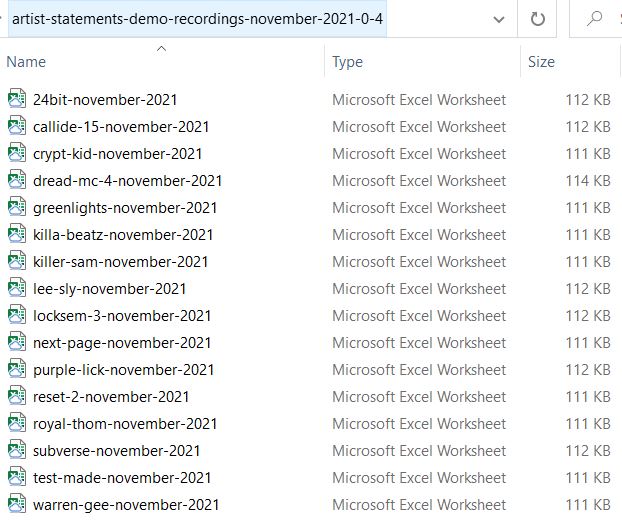The width and height of the screenshot is (622, 526).
Task: Select the purple-lick-november-2021 row
Action: click(x=309, y=370)
